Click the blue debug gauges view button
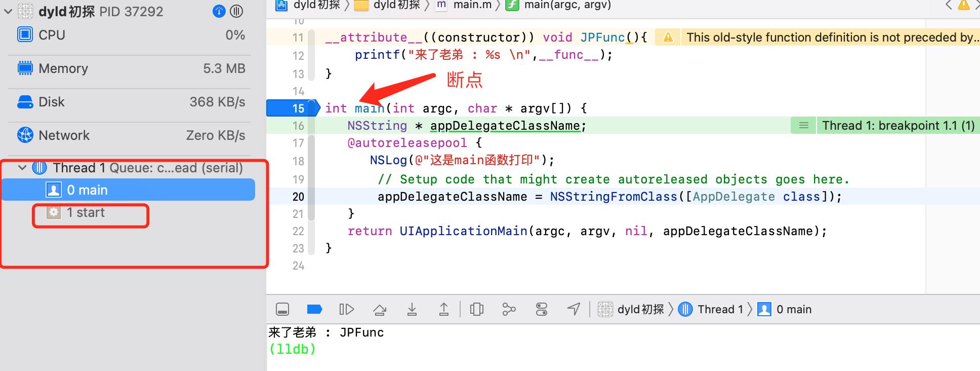The image size is (980, 371). 219,11
